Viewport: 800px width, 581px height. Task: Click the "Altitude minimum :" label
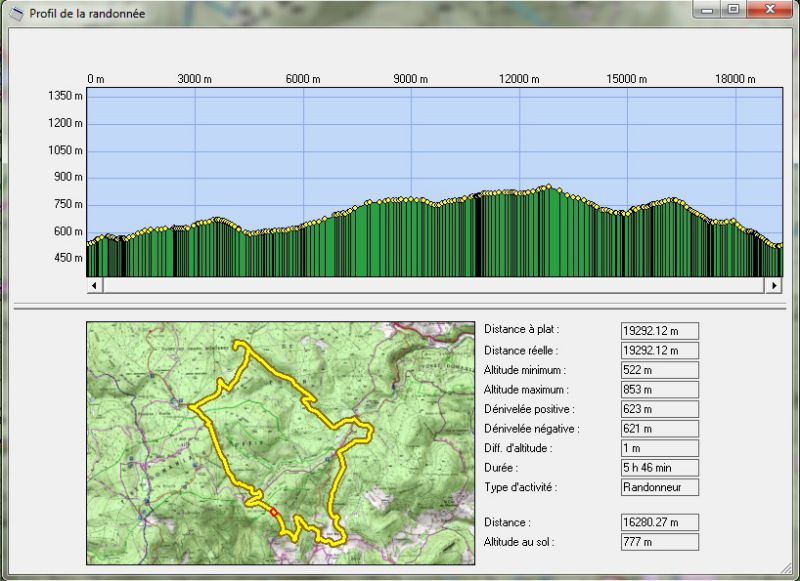click(525, 370)
